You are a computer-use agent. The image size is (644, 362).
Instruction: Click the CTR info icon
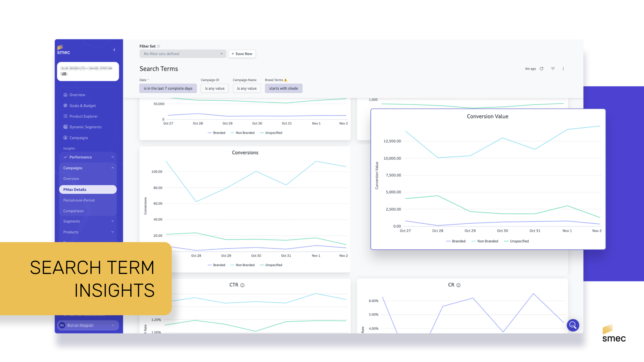[x=242, y=285]
